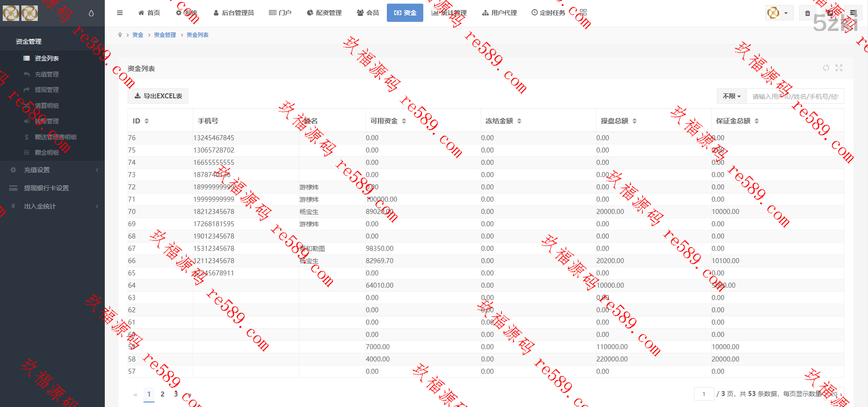Sort by 可用资金 column header
Viewport: 868px width, 407px height.
point(388,121)
